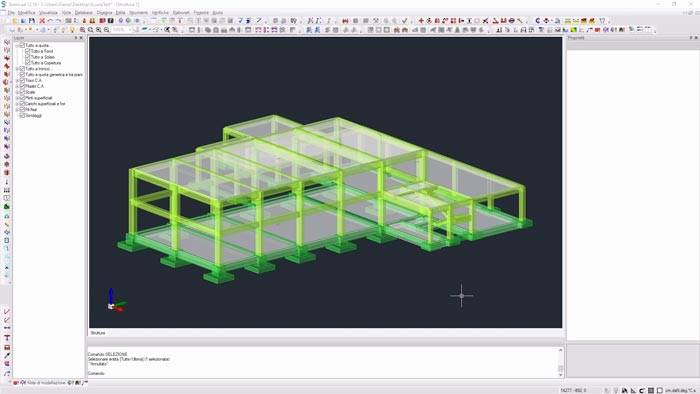
Task: Click the red X delete icon in toolbar
Action: pyautogui.click(x=42, y=21)
